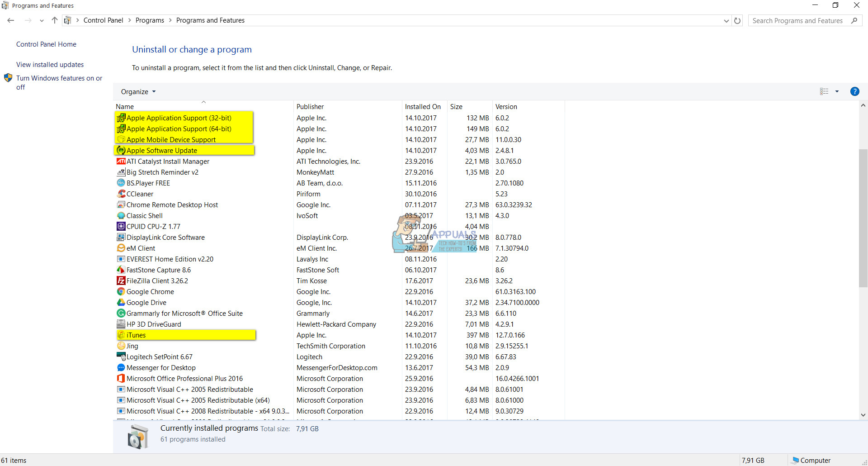868x466 pixels.
Task: Go back with the Back arrow
Action: tap(11, 21)
